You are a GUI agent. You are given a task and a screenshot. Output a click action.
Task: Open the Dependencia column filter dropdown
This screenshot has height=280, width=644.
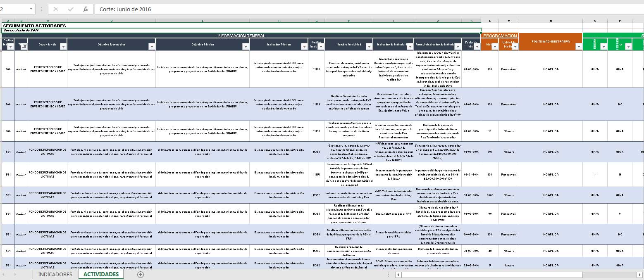point(63,47)
